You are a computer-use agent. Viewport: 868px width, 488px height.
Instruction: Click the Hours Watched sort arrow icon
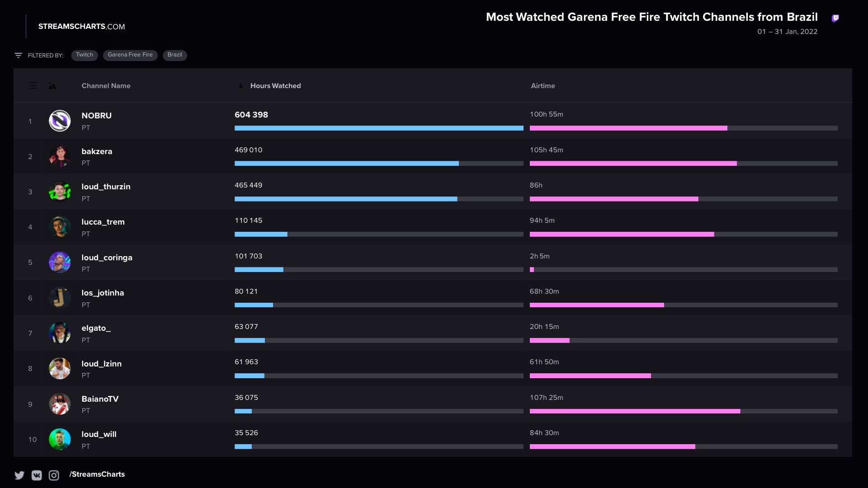coord(241,85)
